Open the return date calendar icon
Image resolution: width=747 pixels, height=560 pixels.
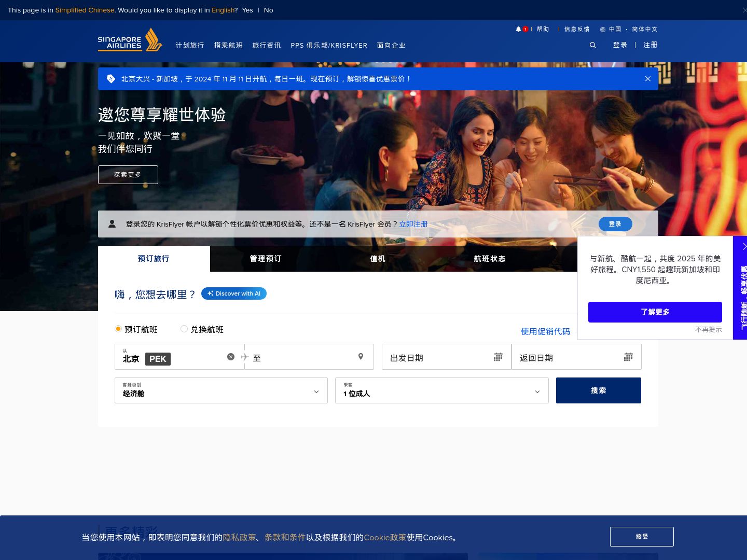[628, 357]
